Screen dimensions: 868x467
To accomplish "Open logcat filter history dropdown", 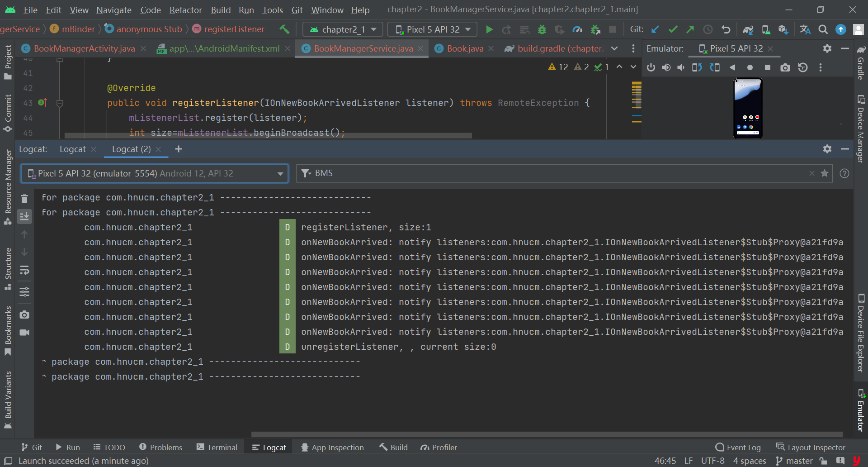I will point(306,173).
